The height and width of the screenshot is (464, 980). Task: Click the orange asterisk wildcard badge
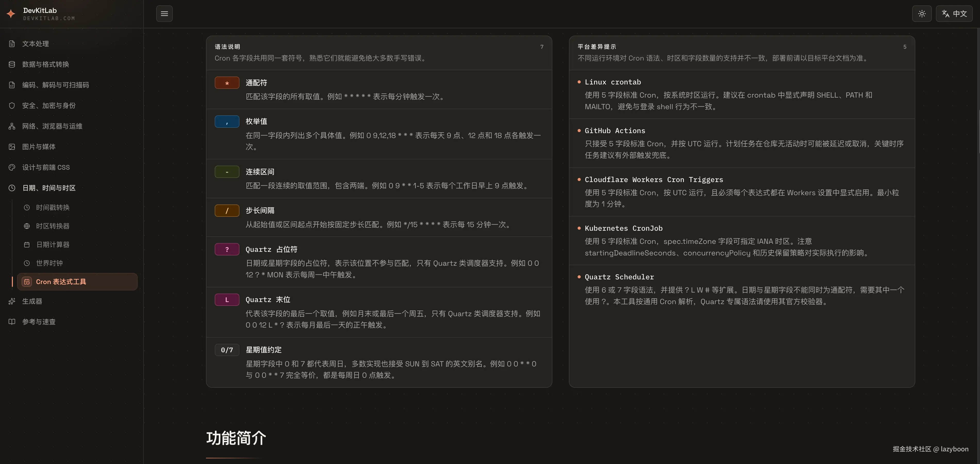(x=227, y=83)
